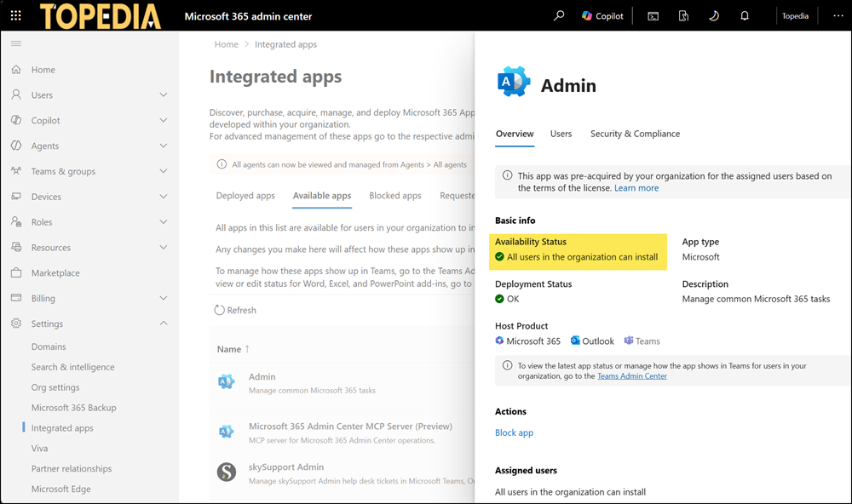
Task: Open Viva under Settings
Action: click(x=39, y=449)
